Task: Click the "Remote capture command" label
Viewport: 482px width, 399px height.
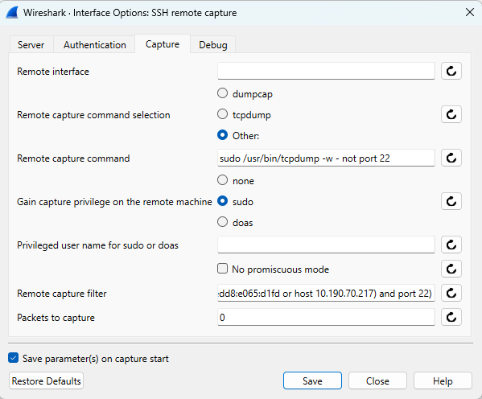Action: pyautogui.click(x=73, y=158)
